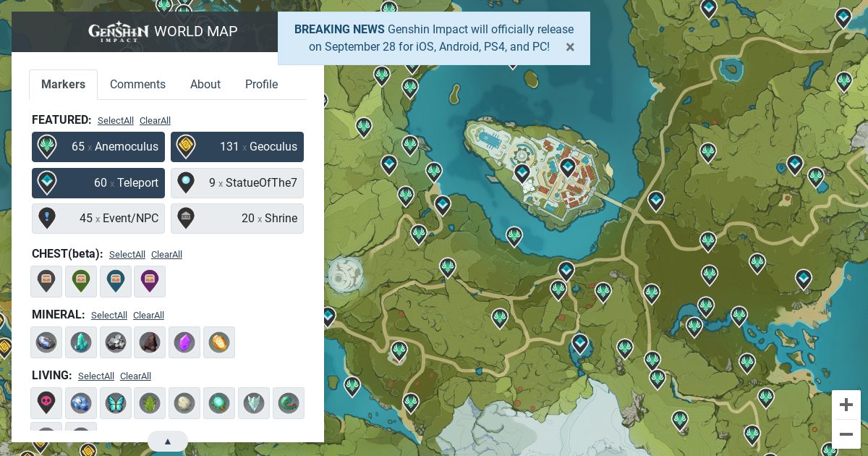Click SelectAll next to CHEST(beta)

(127, 255)
